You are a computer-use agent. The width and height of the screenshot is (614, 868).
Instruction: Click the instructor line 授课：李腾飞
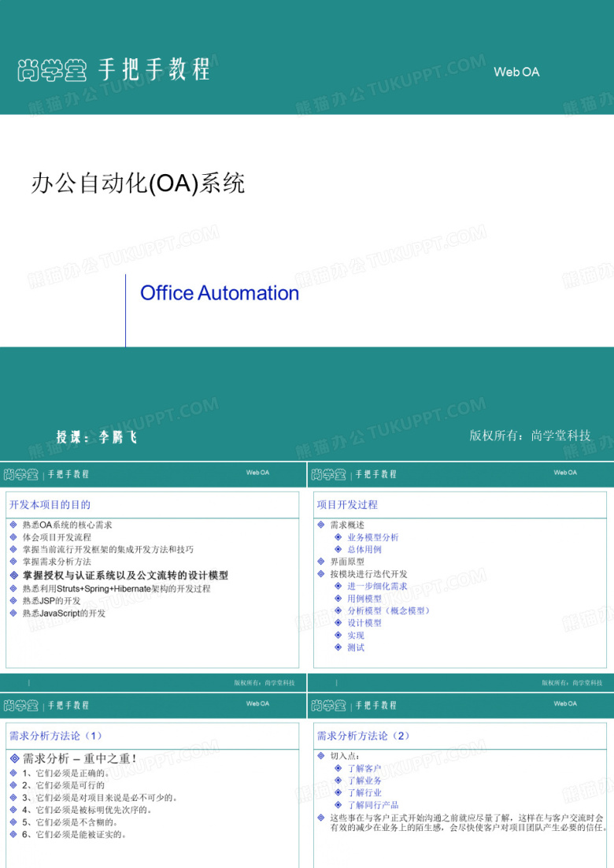pyautogui.click(x=96, y=437)
